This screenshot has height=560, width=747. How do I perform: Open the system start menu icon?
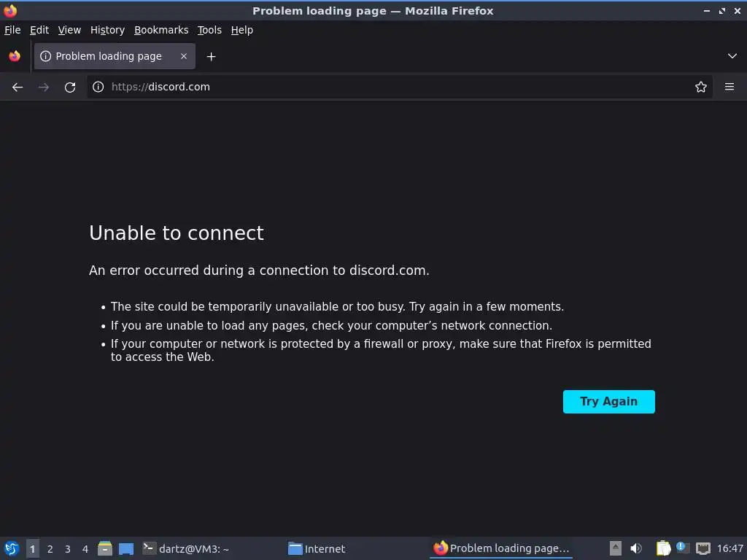12,548
